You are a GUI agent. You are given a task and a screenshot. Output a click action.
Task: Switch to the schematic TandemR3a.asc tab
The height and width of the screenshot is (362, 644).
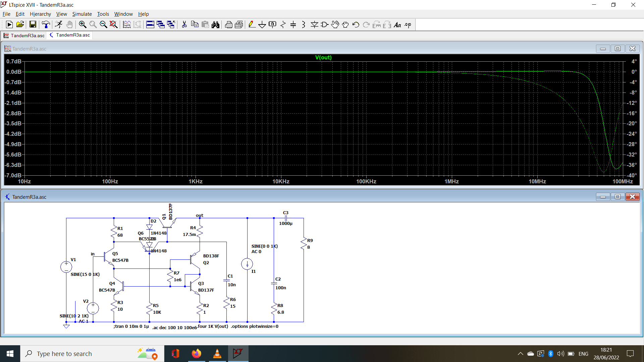click(70, 35)
